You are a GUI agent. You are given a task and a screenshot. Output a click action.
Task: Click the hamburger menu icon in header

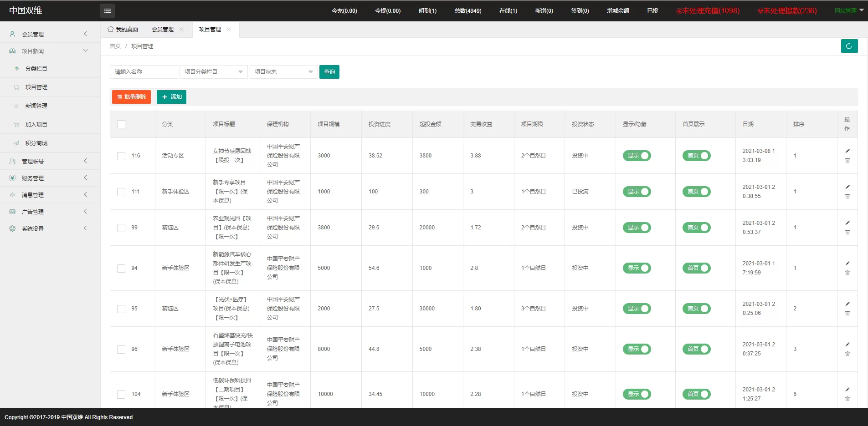(108, 10)
